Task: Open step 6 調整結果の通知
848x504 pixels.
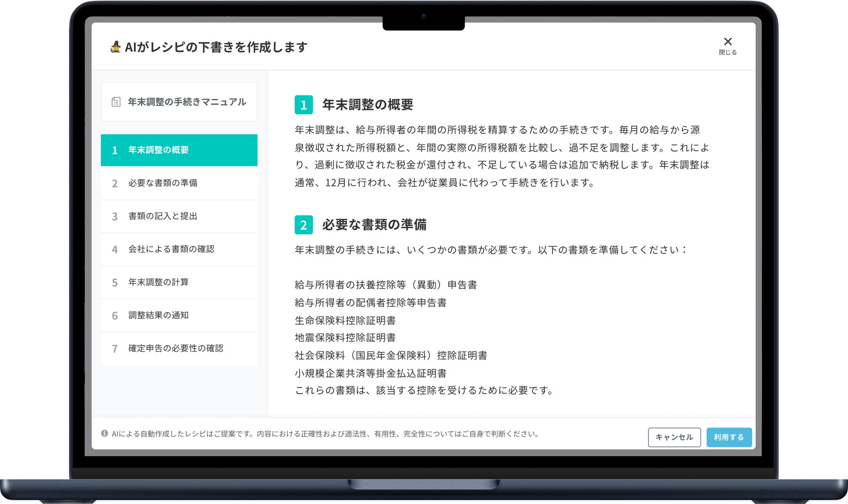Action: click(179, 315)
